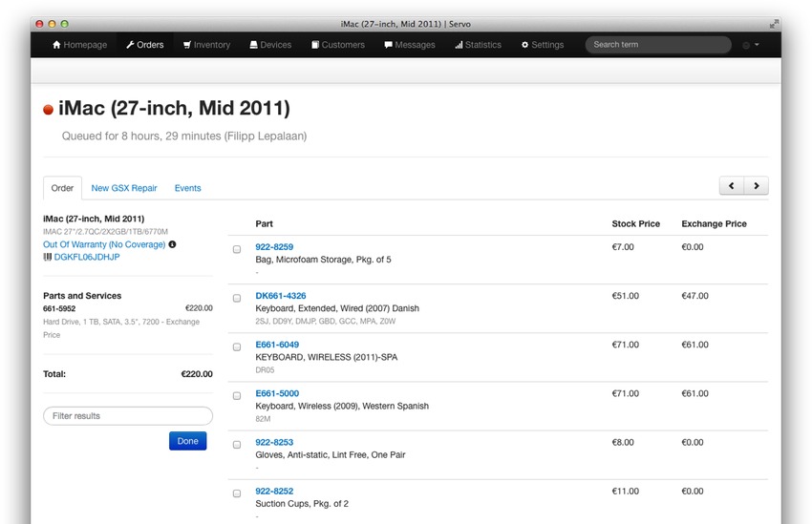
Task: Open part link E661-6049
Action: click(277, 345)
